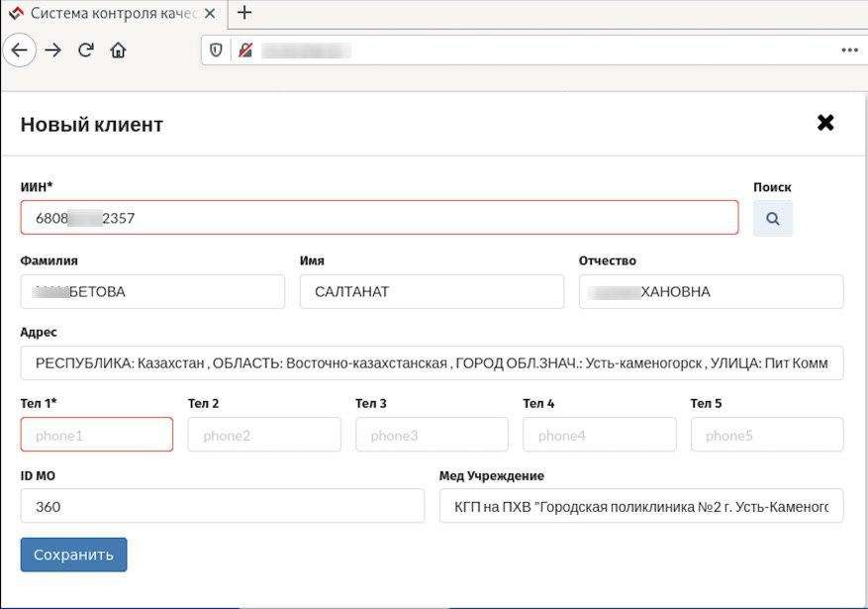868x609 pixels.
Task: Click the Мед Учреждение field
Action: coord(641,506)
